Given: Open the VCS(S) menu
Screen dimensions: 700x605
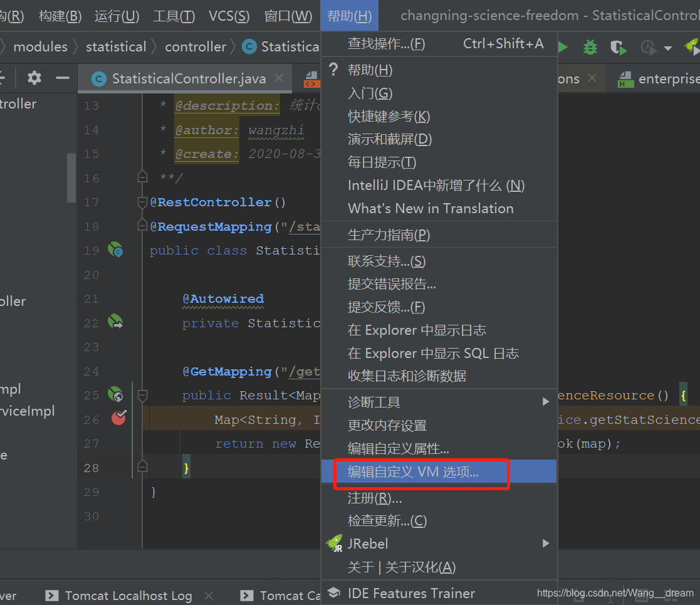Looking at the screenshot, I should [x=229, y=16].
